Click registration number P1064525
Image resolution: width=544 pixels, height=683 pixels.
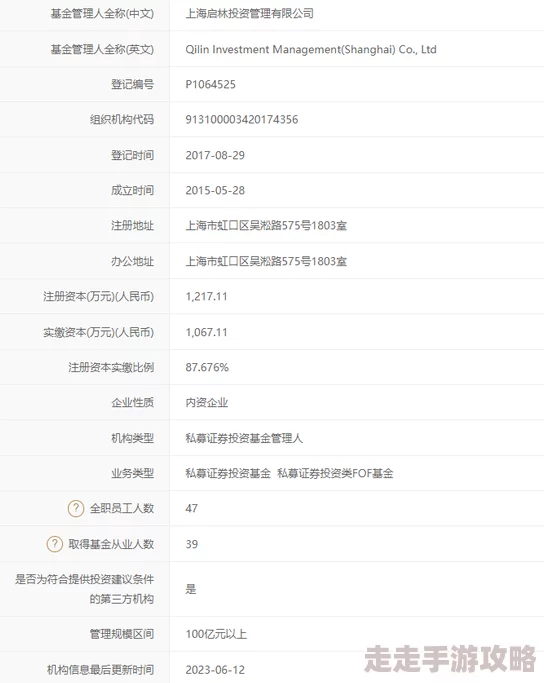[x=210, y=85]
